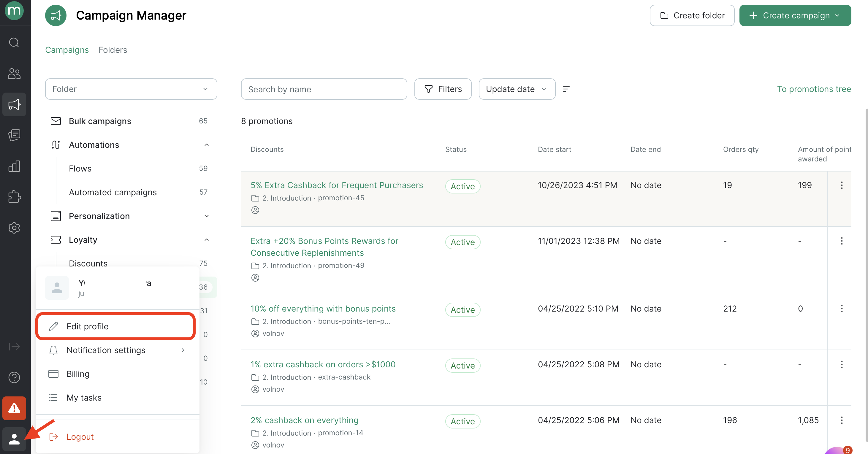Open the Update date sort dropdown
The image size is (868, 454).
517,89
